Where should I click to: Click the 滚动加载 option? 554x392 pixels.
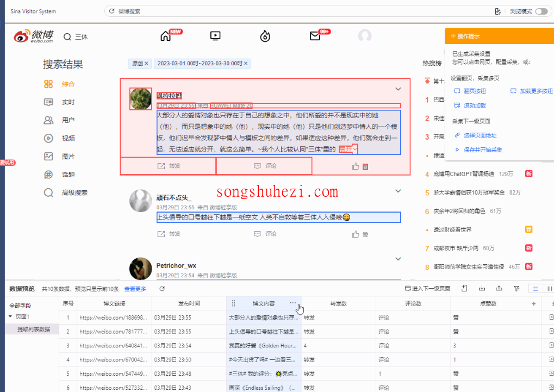point(470,105)
